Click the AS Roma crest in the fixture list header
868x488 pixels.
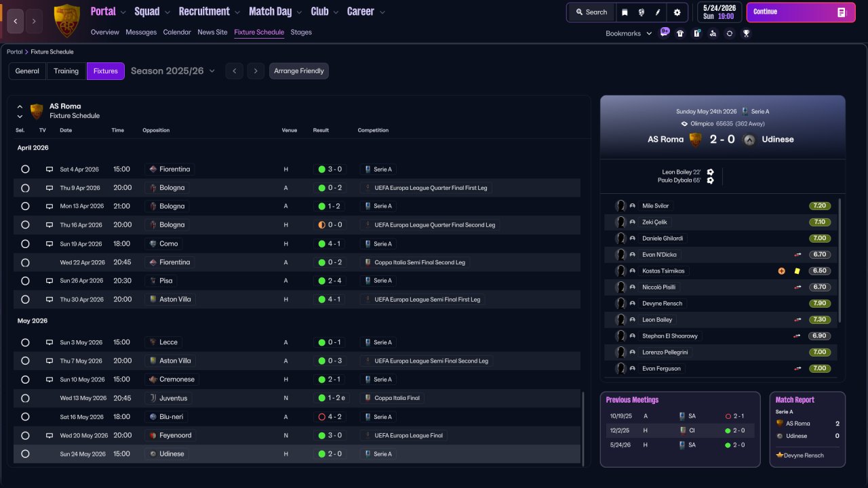coord(37,111)
